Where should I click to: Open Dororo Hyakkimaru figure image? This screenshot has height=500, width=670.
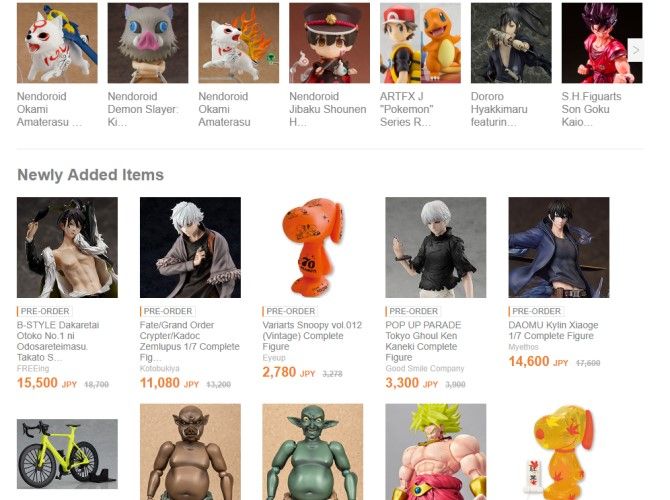(x=511, y=43)
